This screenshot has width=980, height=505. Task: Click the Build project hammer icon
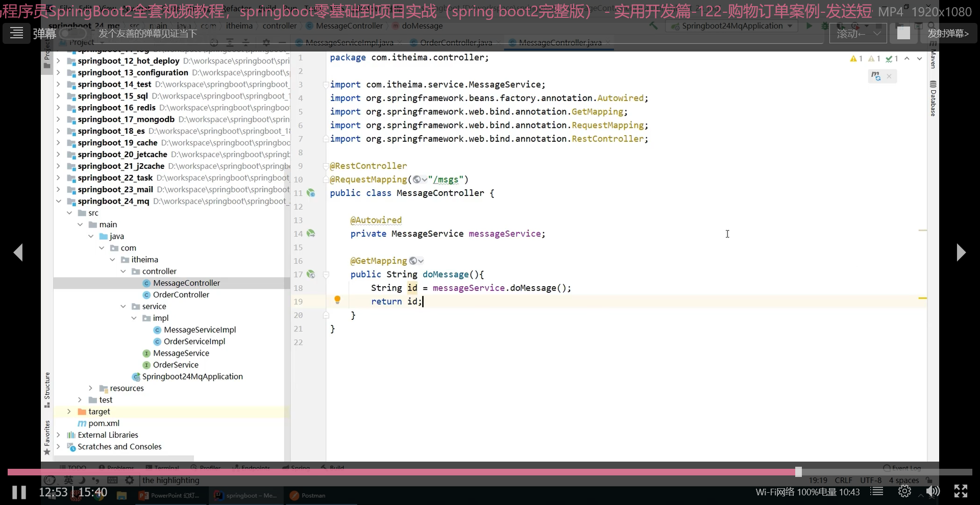pos(653,26)
